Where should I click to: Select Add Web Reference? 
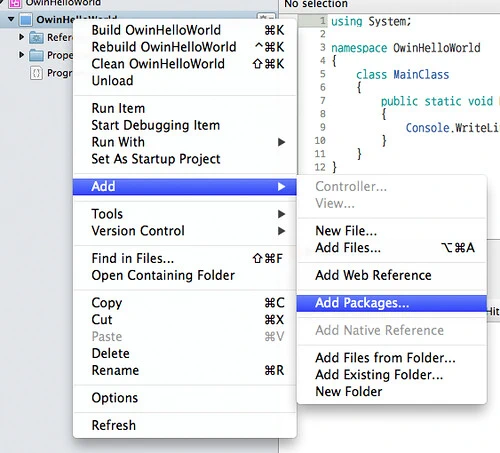tap(392, 275)
